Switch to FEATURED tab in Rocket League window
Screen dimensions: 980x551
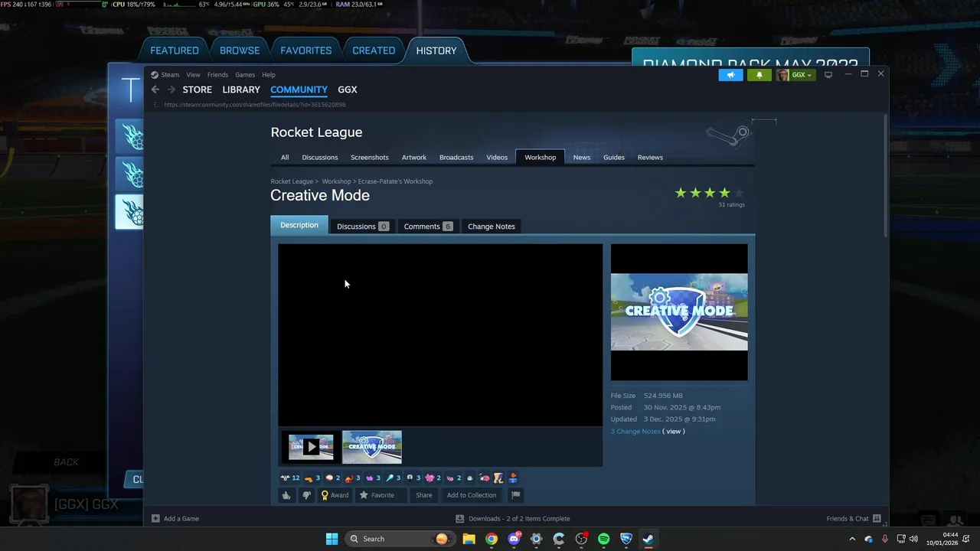(175, 51)
